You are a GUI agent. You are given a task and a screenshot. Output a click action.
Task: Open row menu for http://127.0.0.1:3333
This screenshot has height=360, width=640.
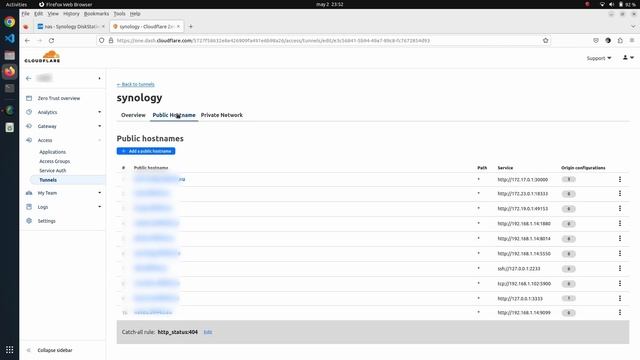coord(620,298)
